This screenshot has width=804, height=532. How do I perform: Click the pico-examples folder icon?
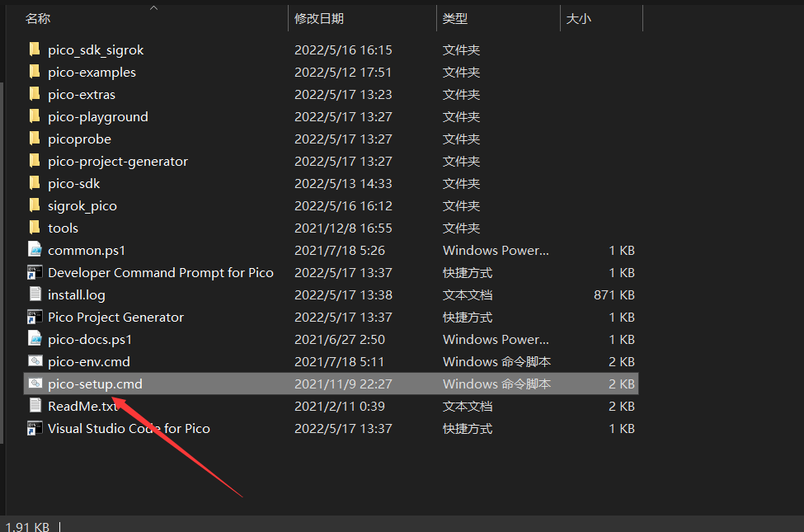tap(35, 72)
